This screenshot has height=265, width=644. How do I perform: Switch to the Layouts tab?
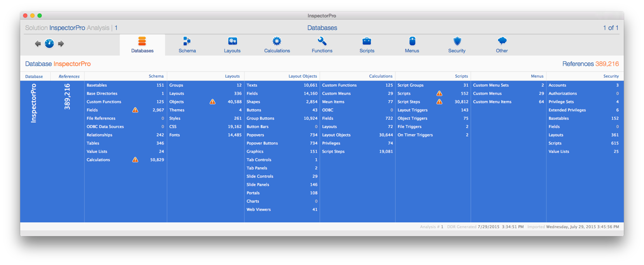(232, 45)
